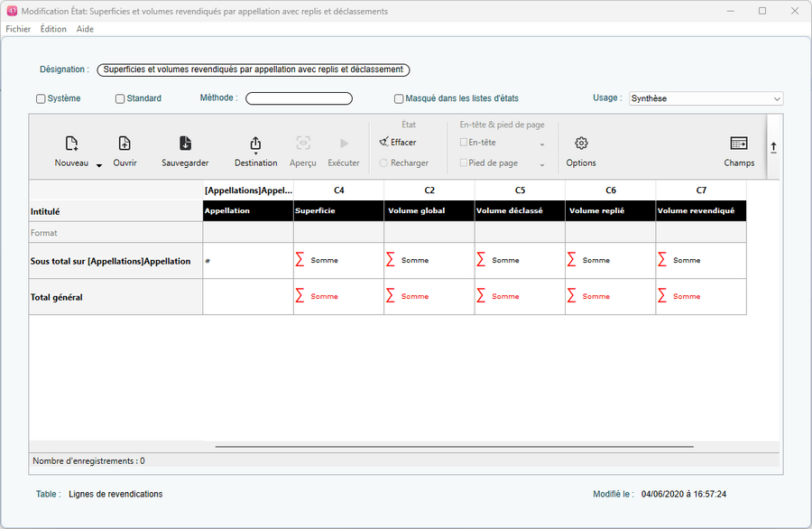This screenshot has width=812, height=529.
Task: Tick the Standard checkbox
Action: [x=120, y=99]
